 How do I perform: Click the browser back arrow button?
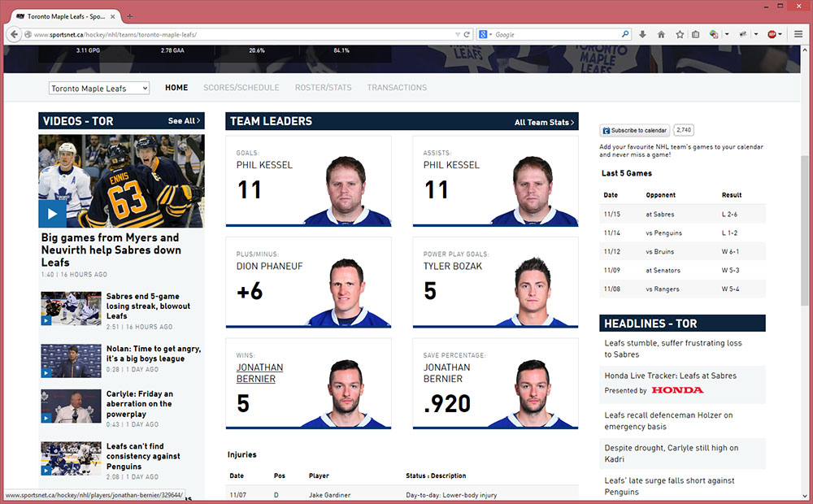pyautogui.click(x=14, y=34)
